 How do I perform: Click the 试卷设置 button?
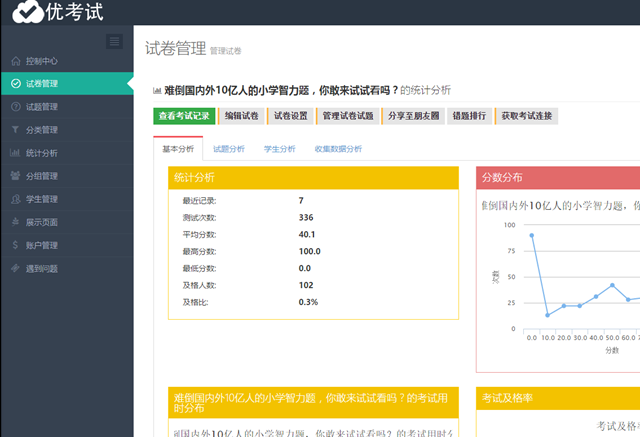tap(290, 116)
